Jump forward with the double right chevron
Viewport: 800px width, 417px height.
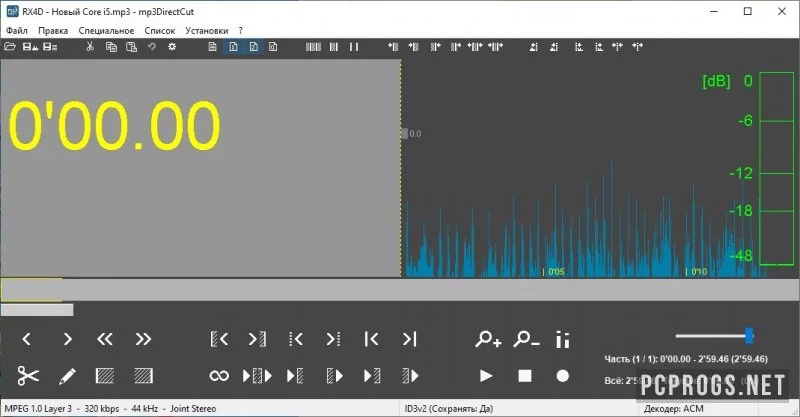[143, 339]
